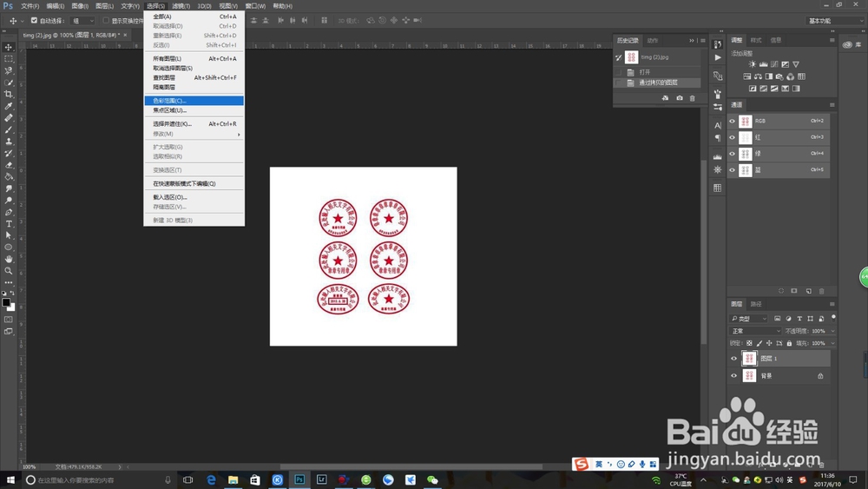Image resolution: width=868 pixels, height=489 pixels.
Task: Open the 不透明度 opacity dropdown arrow
Action: point(832,331)
